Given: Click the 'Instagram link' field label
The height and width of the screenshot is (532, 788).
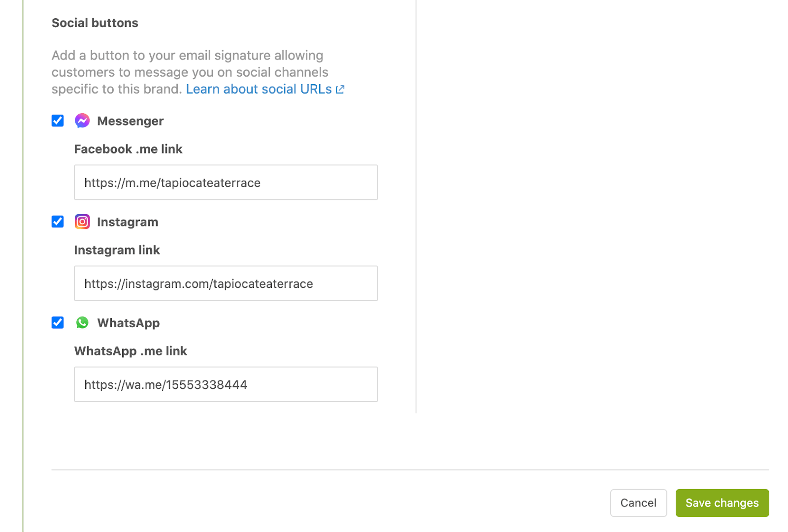Looking at the screenshot, I should 117,250.
